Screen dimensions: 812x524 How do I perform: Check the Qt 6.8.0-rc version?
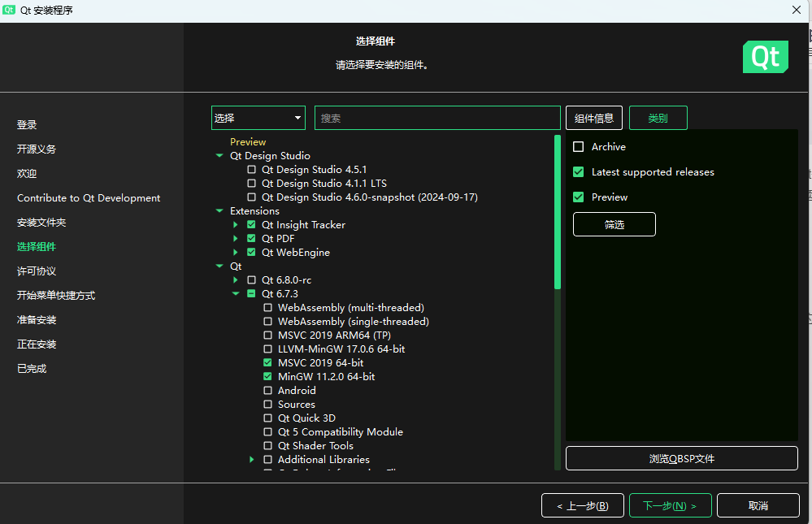click(252, 280)
